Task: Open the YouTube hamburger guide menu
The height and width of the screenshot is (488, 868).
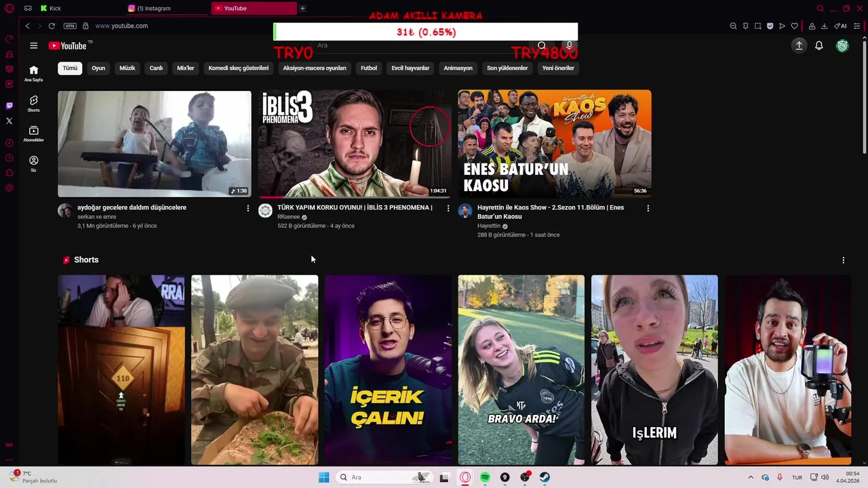Action: (33, 45)
